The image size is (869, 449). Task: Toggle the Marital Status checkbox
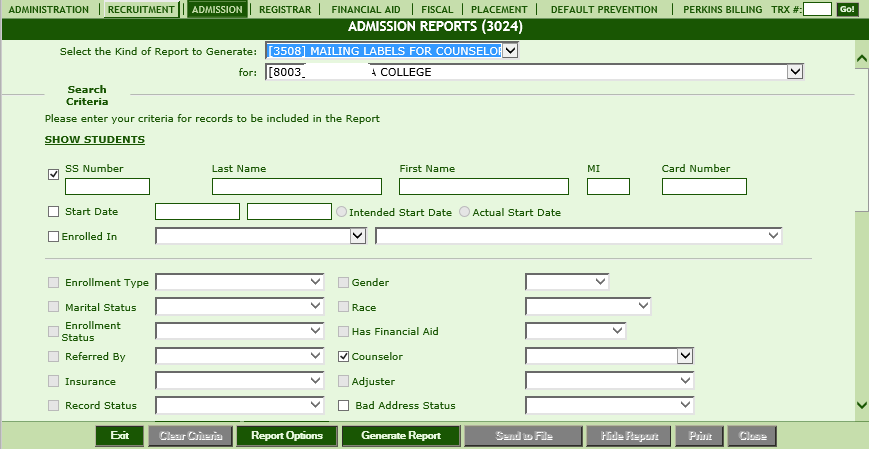click(x=54, y=307)
